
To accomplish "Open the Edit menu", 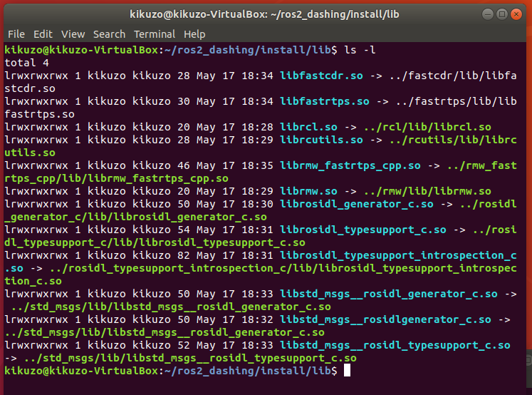I will click(x=43, y=34).
